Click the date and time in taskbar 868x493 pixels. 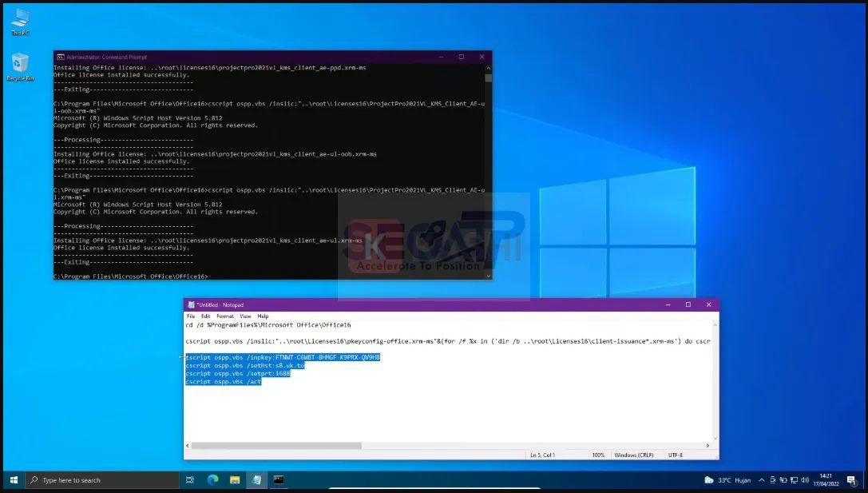(x=827, y=479)
